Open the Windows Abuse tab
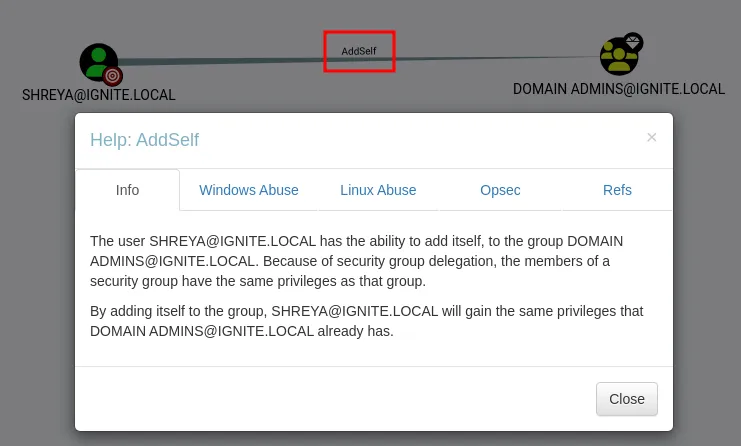 [x=248, y=190]
